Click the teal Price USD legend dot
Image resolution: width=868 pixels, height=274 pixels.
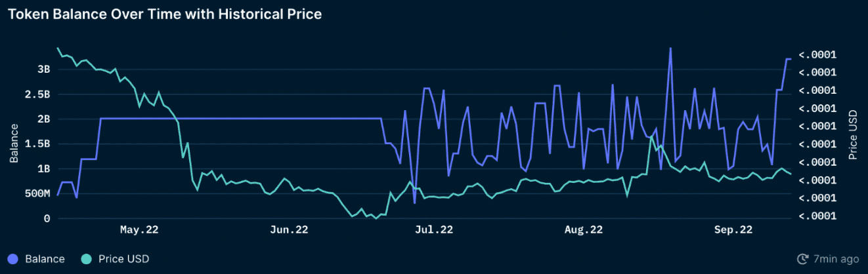pyautogui.click(x=87, y=259)
